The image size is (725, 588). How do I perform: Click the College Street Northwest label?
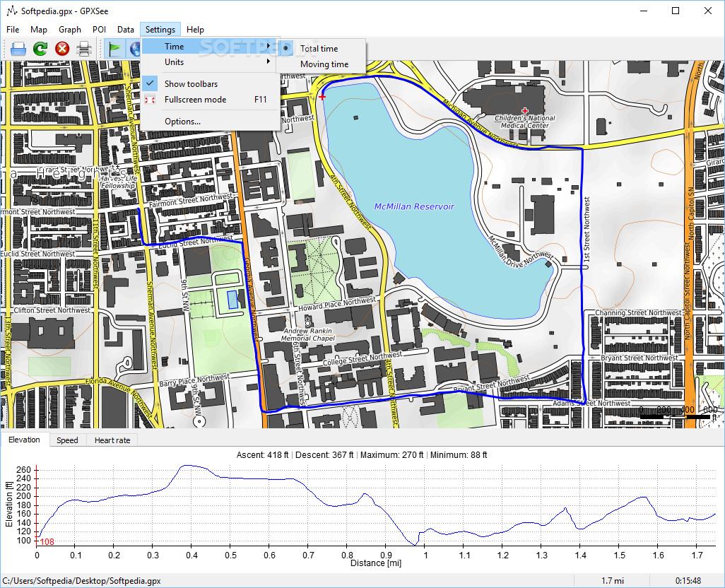click(x=362, y=358)
